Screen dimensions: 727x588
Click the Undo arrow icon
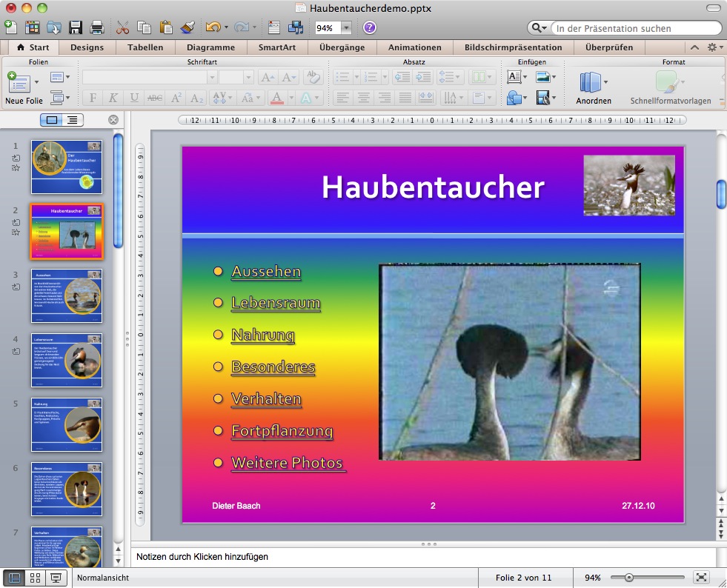tap(213, 28)
